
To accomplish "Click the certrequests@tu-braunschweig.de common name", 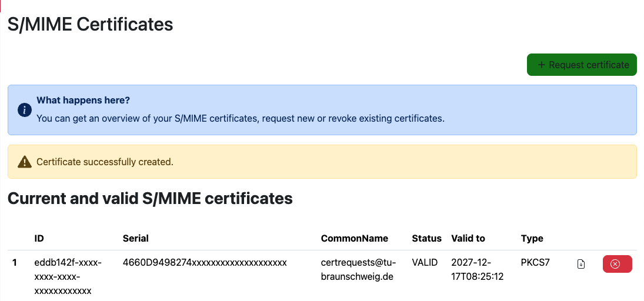I will [358, 269].
